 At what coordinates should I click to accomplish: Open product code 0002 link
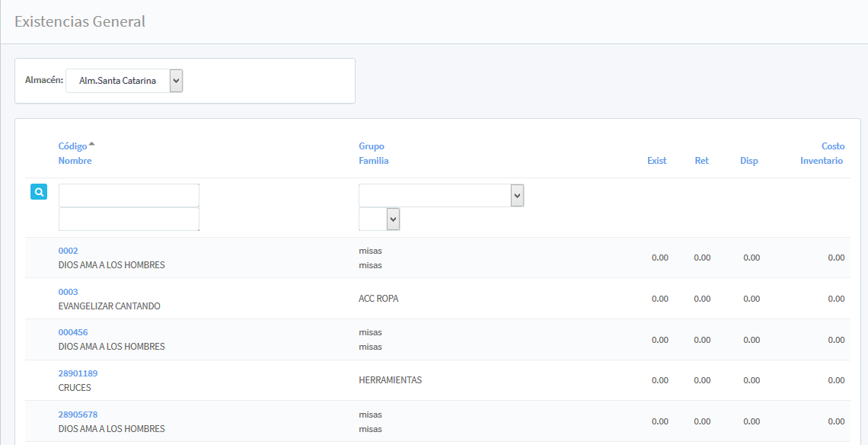[68, 251]
